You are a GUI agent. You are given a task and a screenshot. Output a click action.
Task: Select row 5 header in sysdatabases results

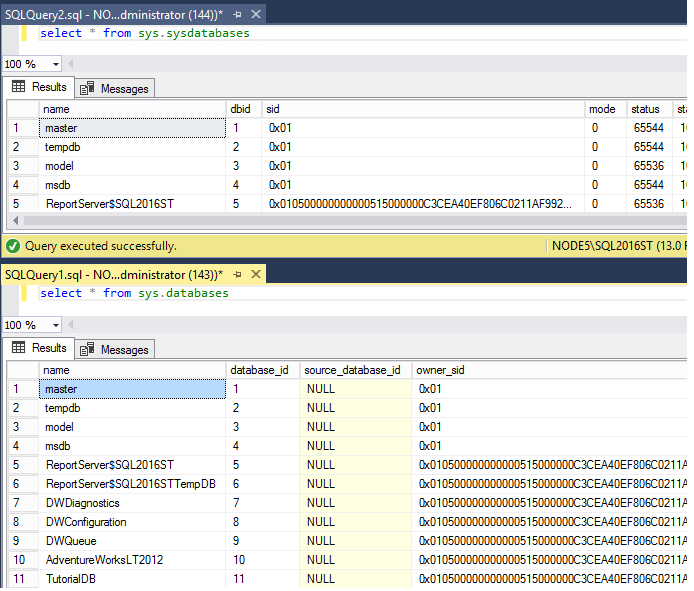[x=22, y=204]
